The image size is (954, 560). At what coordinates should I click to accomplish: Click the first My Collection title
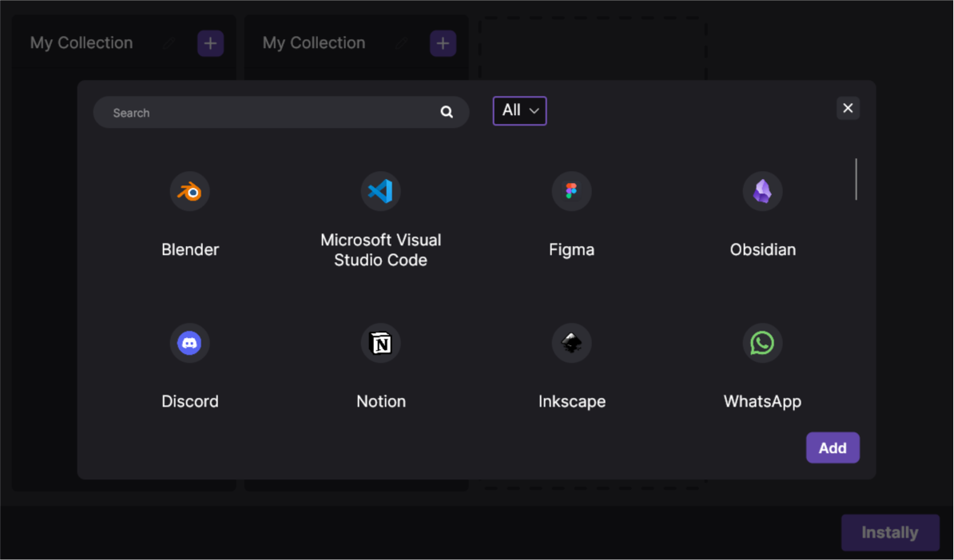click(x=81, y=43)
